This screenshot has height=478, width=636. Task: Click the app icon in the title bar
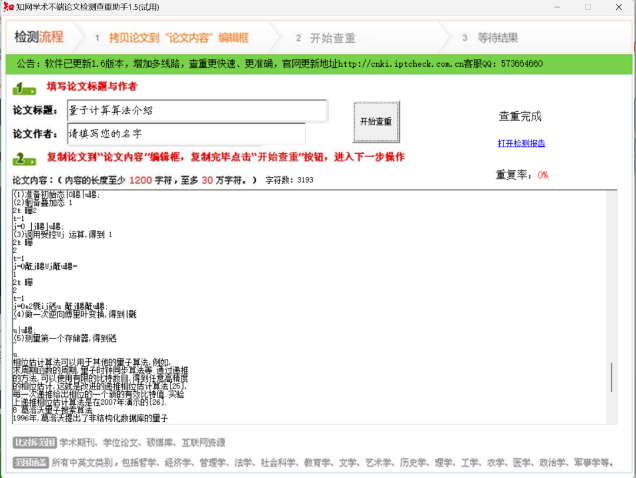(x=9, y=7)
